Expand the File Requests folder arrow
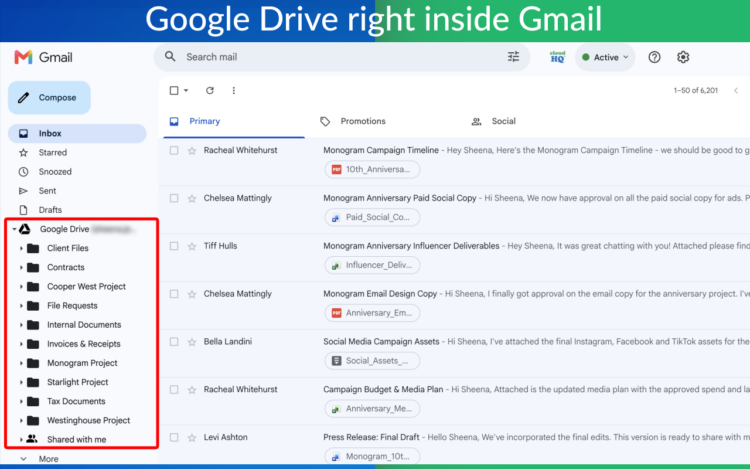The image size is (750, 469). click(x=21, y=305)
